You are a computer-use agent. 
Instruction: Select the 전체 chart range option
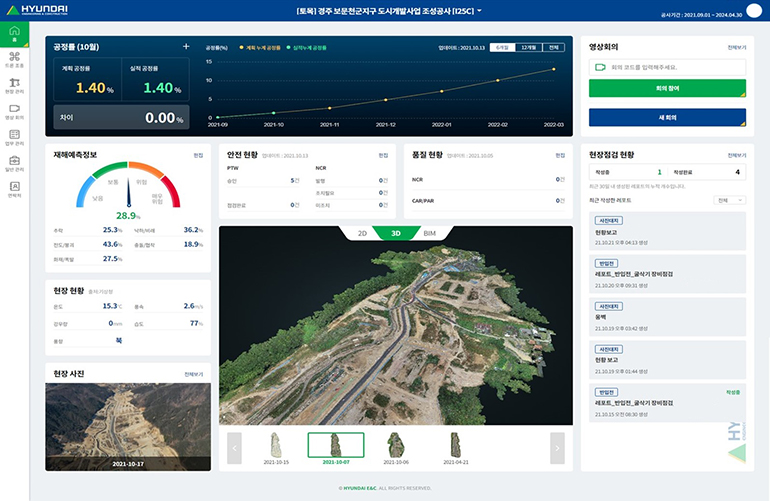click(553, 47)
